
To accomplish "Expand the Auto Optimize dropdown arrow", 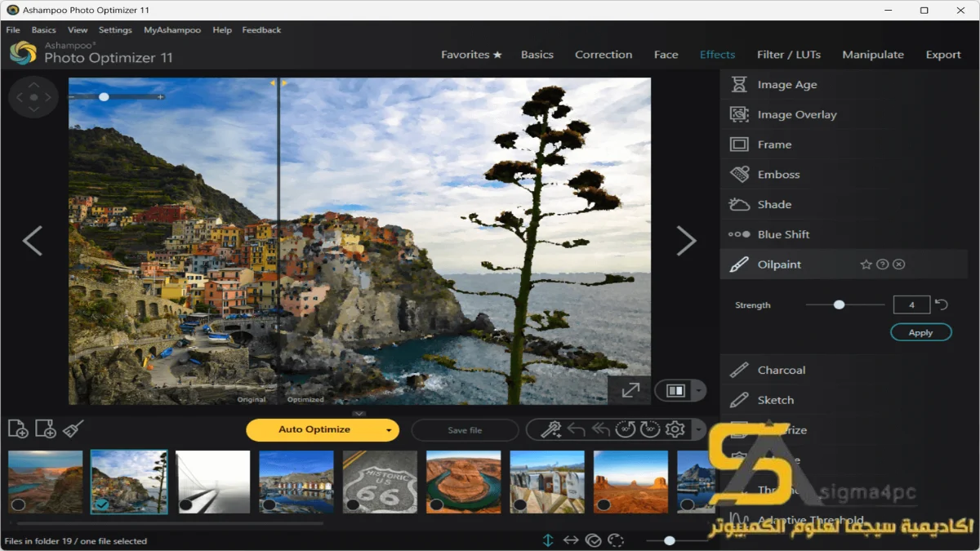I will (x=389, y=430).
